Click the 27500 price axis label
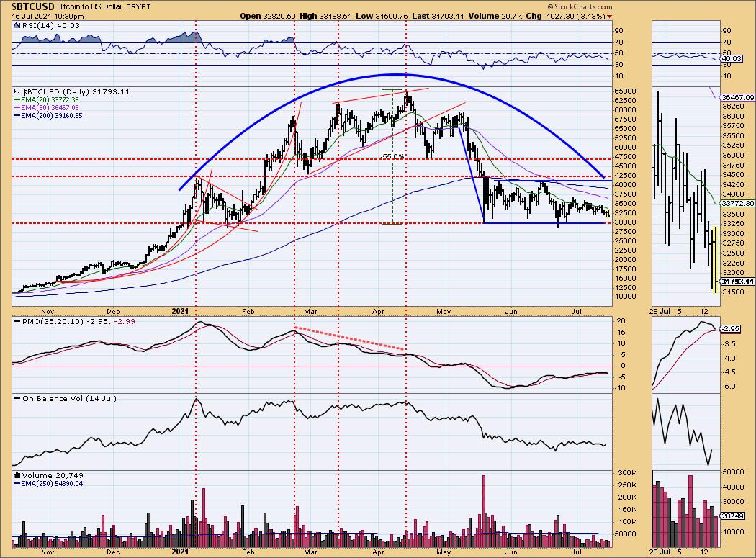The height and width of the screenshot is (558, 756). coord(625,232)
